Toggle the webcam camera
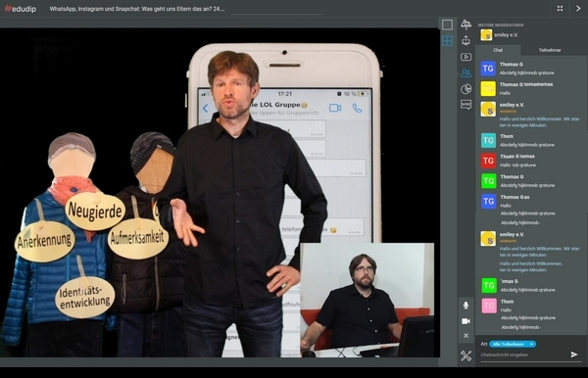 (465, 321)
